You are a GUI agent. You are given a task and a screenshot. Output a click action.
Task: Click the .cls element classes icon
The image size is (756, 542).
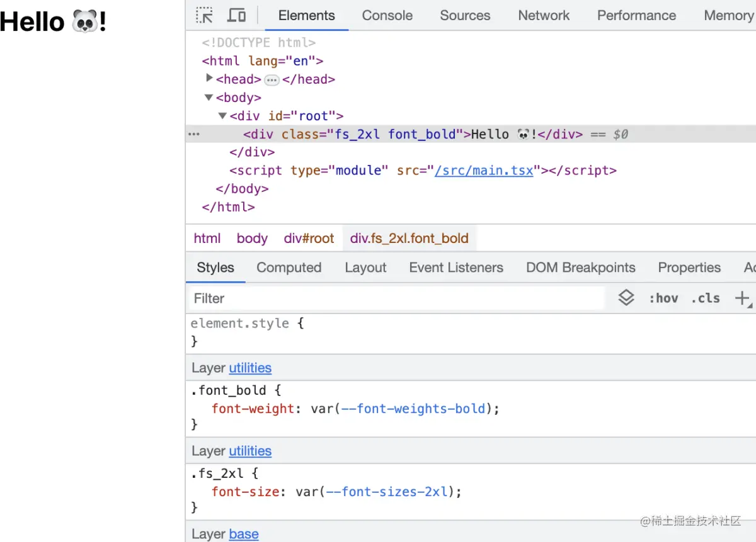pos(705,298)
